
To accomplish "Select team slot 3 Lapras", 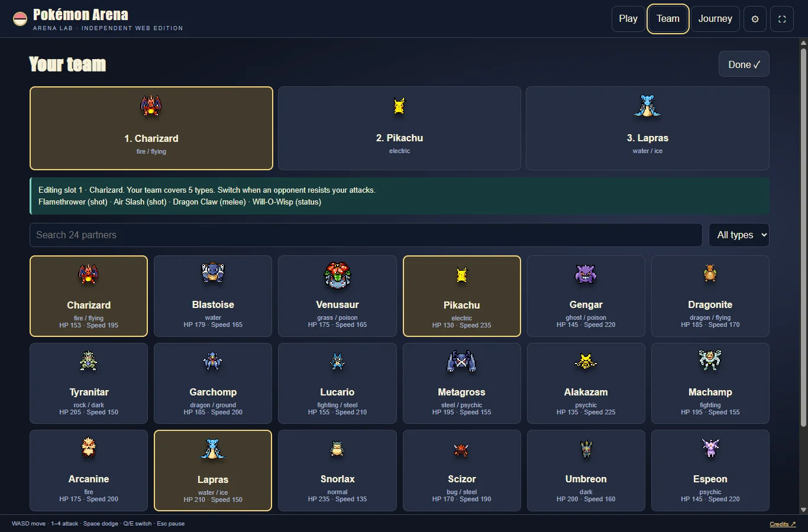I will pyautogui.click(x=648, y=128).
